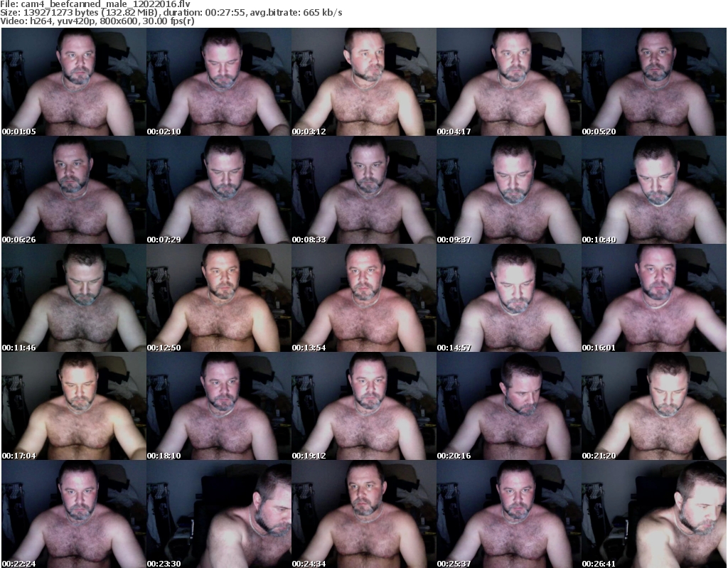728x568 pixels.
Task: View the frame stamped 00:22:24
Action: pyautogui.click(x=74, y=514)
